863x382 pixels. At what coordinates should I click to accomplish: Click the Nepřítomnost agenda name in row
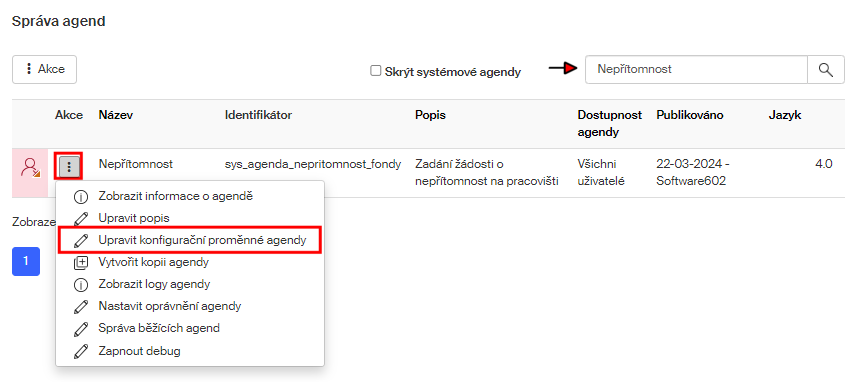coord(136,163)
